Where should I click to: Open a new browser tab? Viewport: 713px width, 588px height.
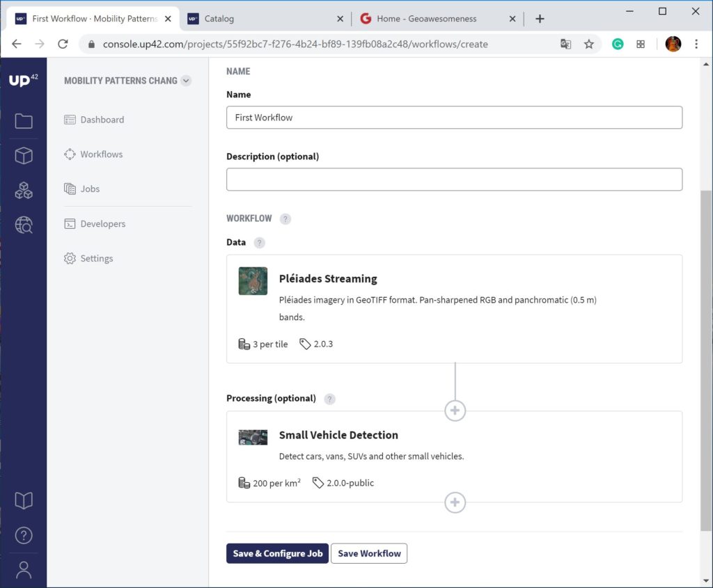tap(540, 19)
